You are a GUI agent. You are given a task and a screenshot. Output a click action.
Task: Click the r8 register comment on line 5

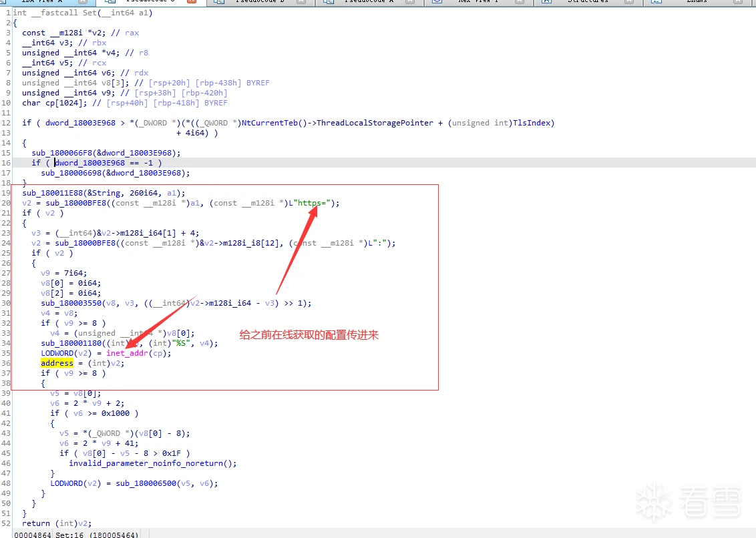click(x=144, y=53)
